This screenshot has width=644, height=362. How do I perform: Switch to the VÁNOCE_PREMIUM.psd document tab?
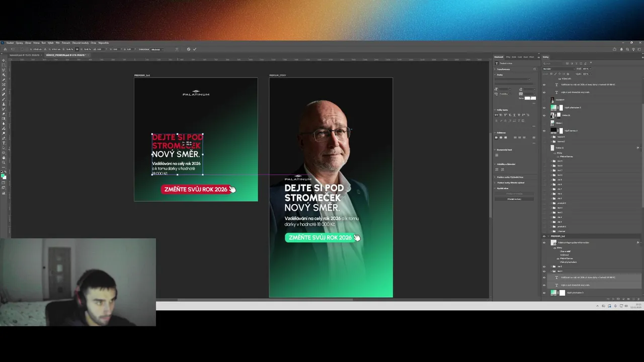[66, 55]
